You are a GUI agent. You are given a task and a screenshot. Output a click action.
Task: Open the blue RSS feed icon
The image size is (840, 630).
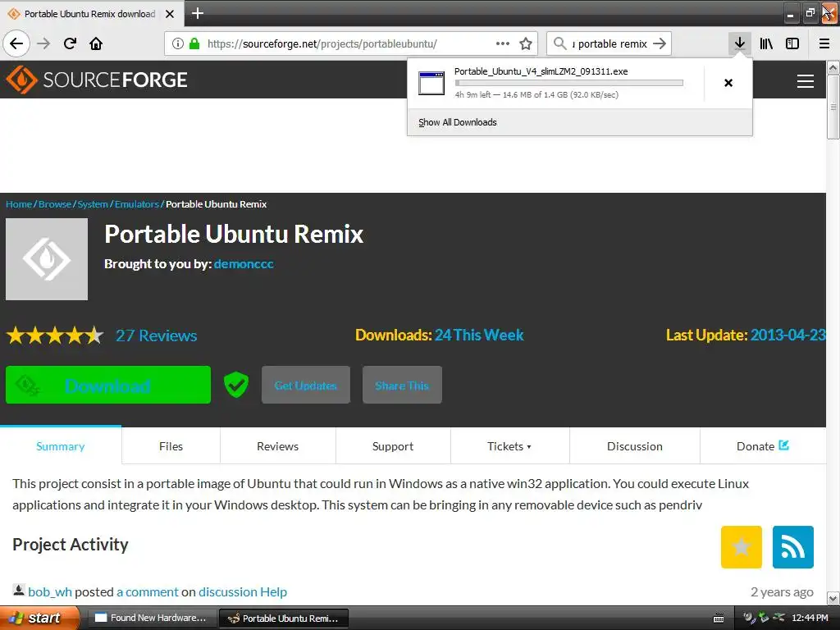(x=793, y=547)
